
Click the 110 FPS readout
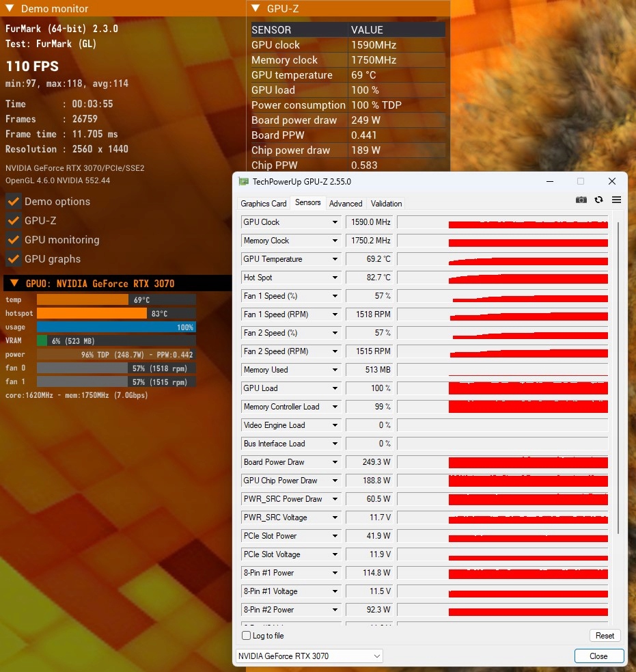coord(32,66)
